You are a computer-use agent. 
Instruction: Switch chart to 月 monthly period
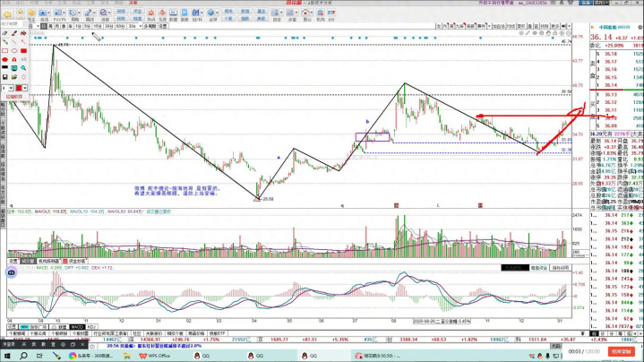click(56, 26)
